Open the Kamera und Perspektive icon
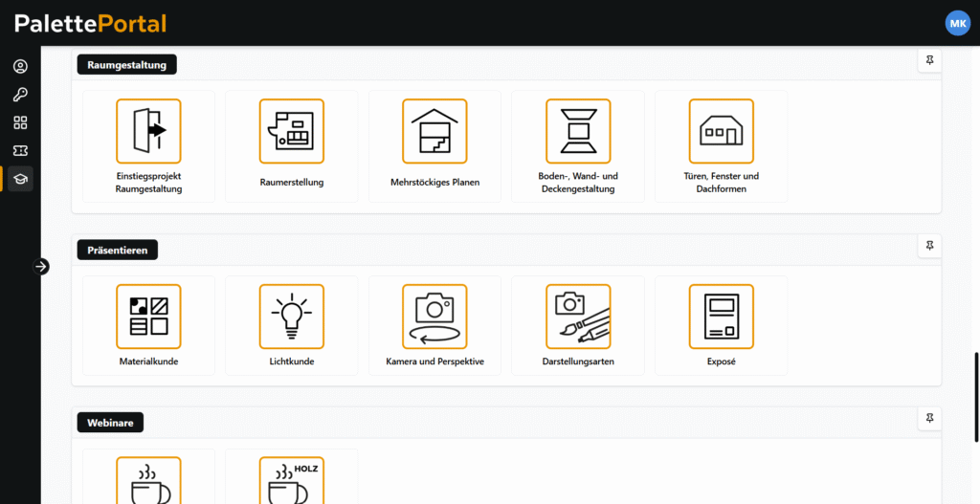The height and width of the screenshot is (504, 980). (434, 317)
